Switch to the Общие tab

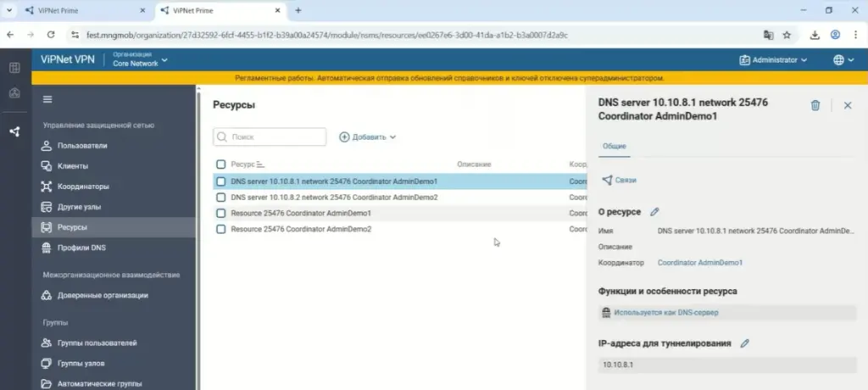click(614, 146)
